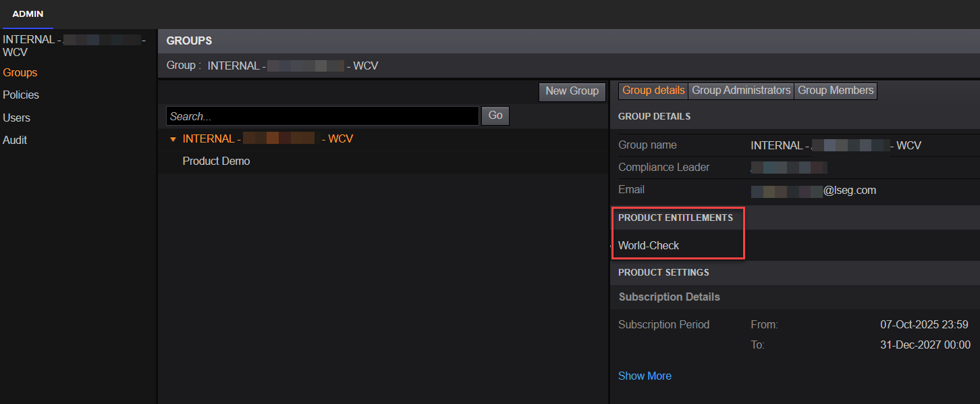The width and height of the screenshot is (980, 404).
Task: Open the Product Demo group
Action: (x=216, y=161)
